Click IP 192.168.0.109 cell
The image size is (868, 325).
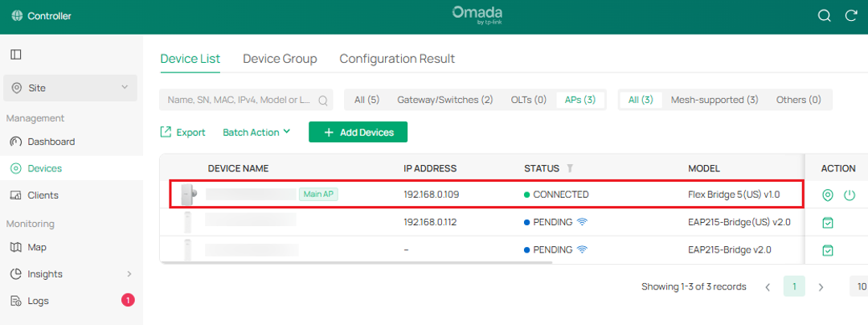coord(432,195)
